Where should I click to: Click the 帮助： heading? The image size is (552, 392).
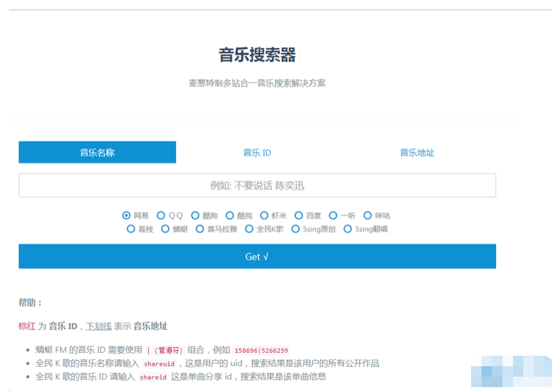pos(30,303)
